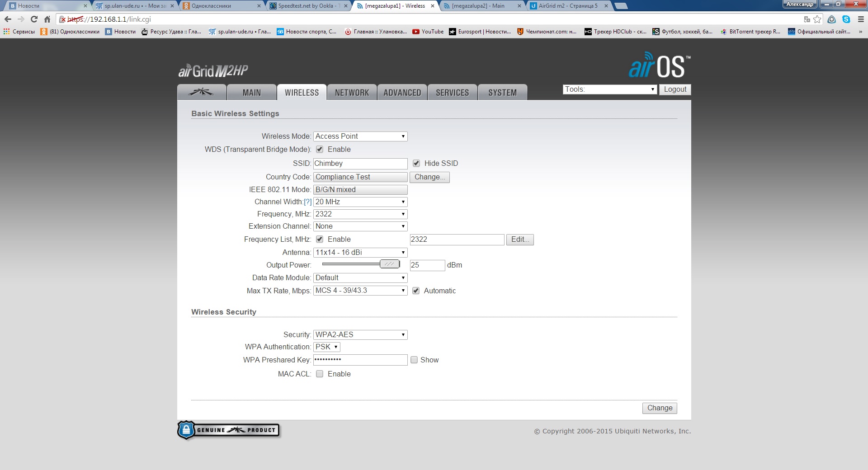868x470 pixels.
Task: Open Eurosport bookmark
Action: point(480,32)
